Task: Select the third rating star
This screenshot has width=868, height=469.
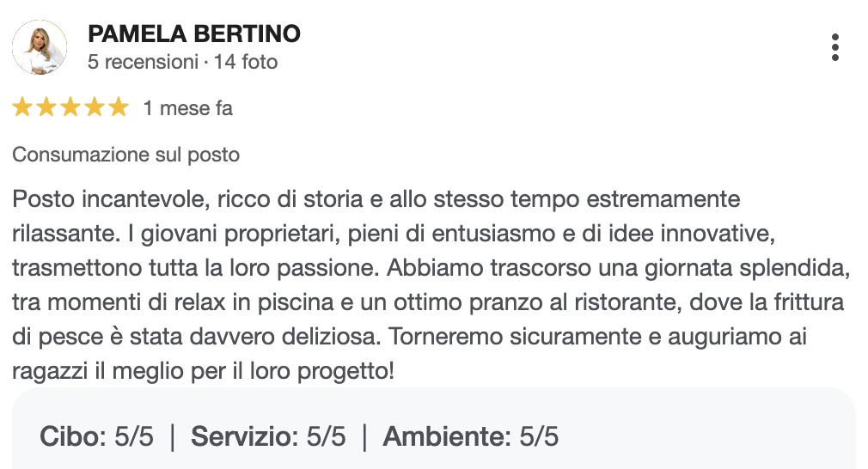Action: [x=70, y=108]
